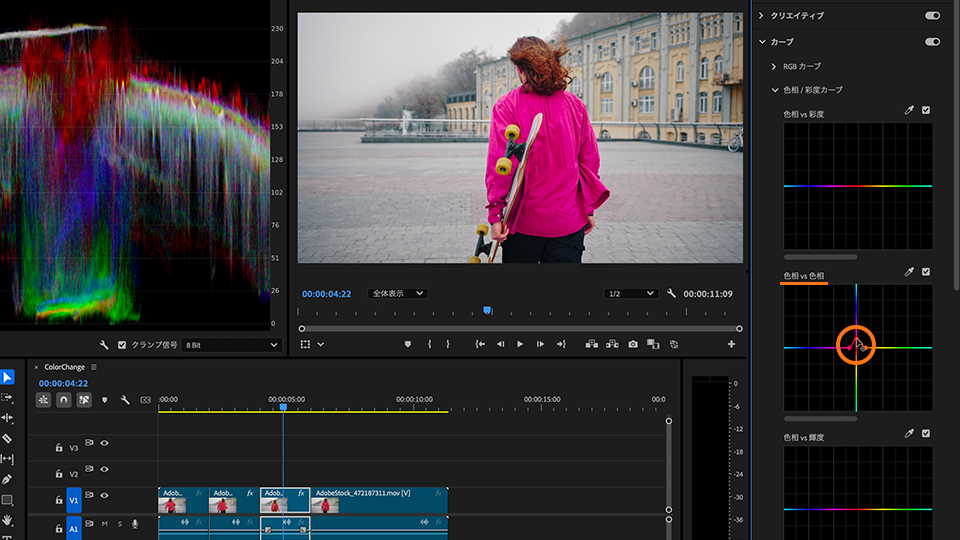Image resolution: width=960 pixels, height=540 pixels.
Task: Collapse 色相 / 彩度カーブ section
Action: click(774, 89)
